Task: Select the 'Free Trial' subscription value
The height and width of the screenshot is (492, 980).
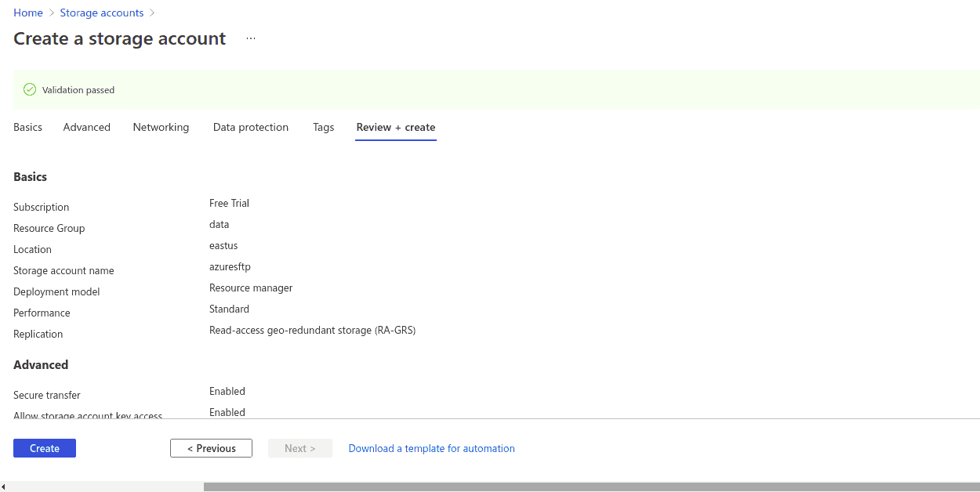Action: click(x=229, y=203)
